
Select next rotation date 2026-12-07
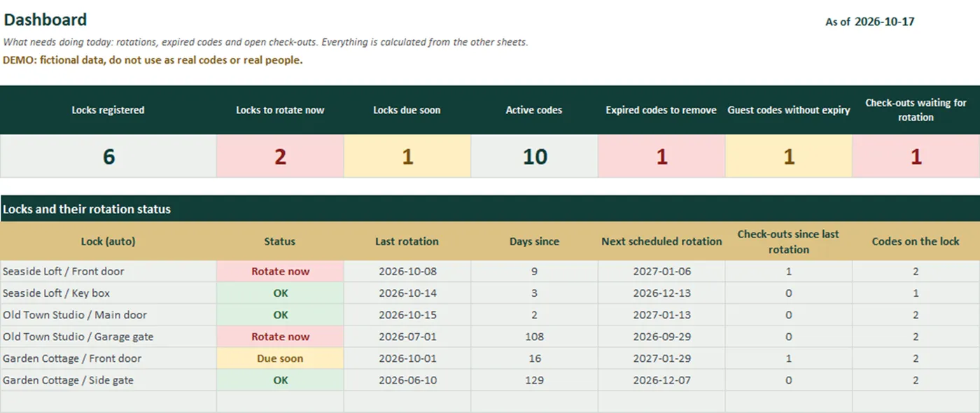(x=661, y=380)
